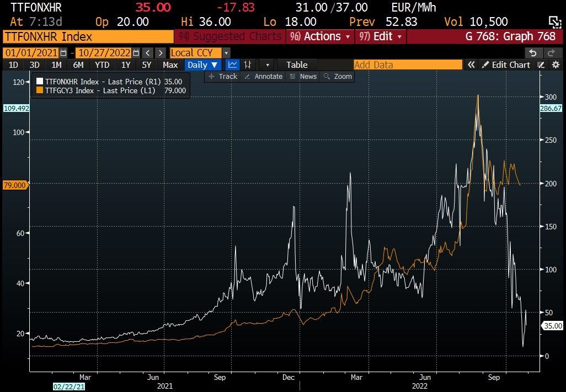Collapse panel with the double chevron icon
566x392 pixels.
tap(471, 65)
